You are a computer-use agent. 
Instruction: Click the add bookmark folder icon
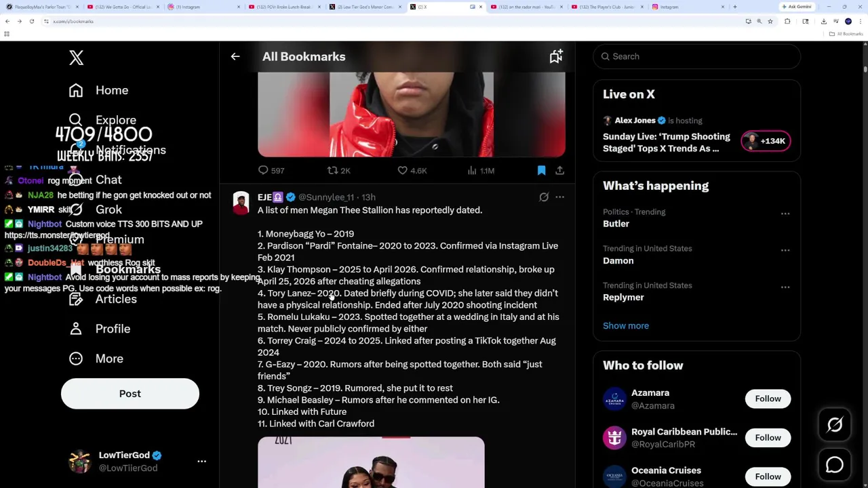coord(556,57)
